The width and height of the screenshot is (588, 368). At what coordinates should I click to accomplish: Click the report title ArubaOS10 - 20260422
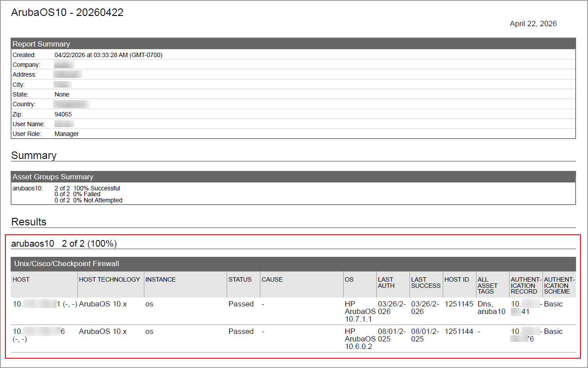point(67,13)
